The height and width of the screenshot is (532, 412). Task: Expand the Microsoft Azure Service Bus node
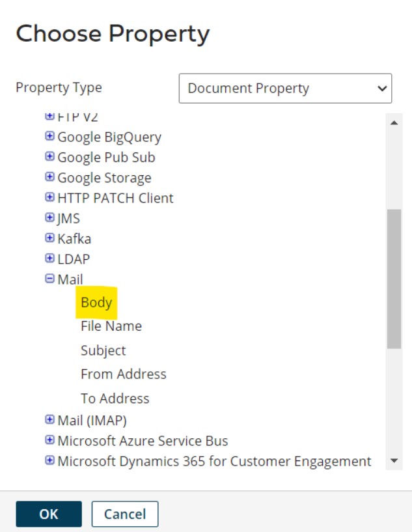[49, 441]
